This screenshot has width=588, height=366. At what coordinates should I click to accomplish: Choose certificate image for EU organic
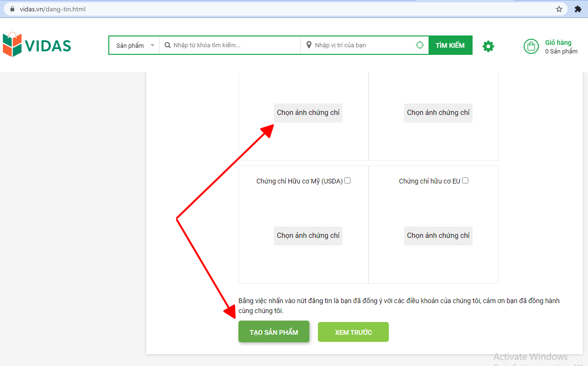[438, 235]
